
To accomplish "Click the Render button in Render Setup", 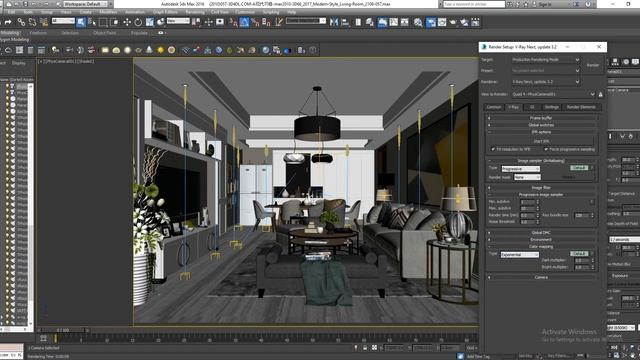I will (x=593, y=65).
